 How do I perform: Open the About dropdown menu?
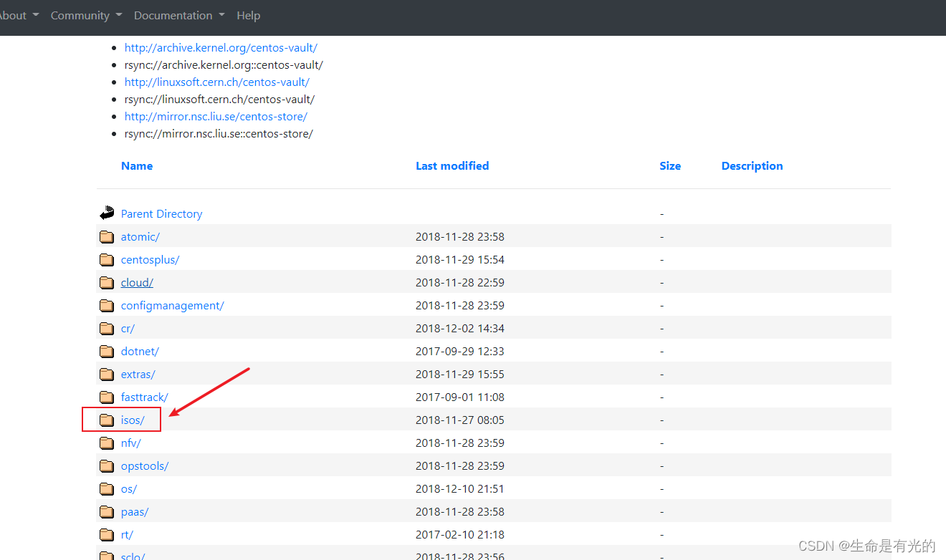pyautogui.click(x=19, y=15)
